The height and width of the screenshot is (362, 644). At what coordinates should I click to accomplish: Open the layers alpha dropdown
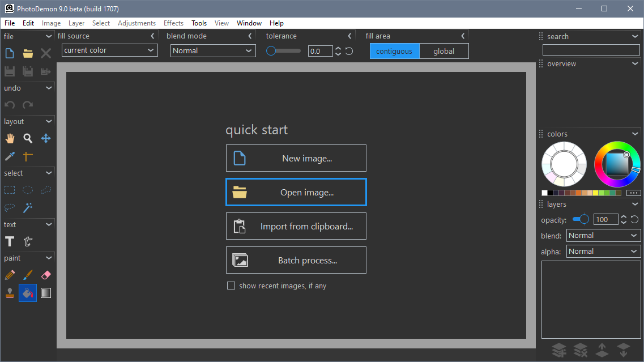[x=603, y=252]
